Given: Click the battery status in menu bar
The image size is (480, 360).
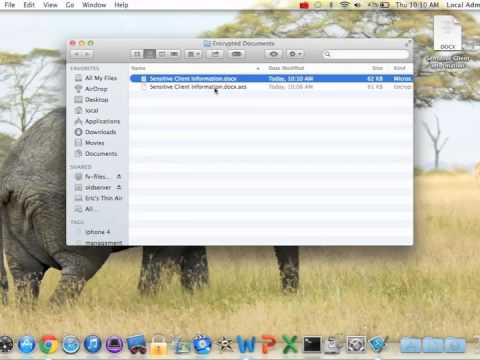Looking at the screenshot, I should 379,5.
